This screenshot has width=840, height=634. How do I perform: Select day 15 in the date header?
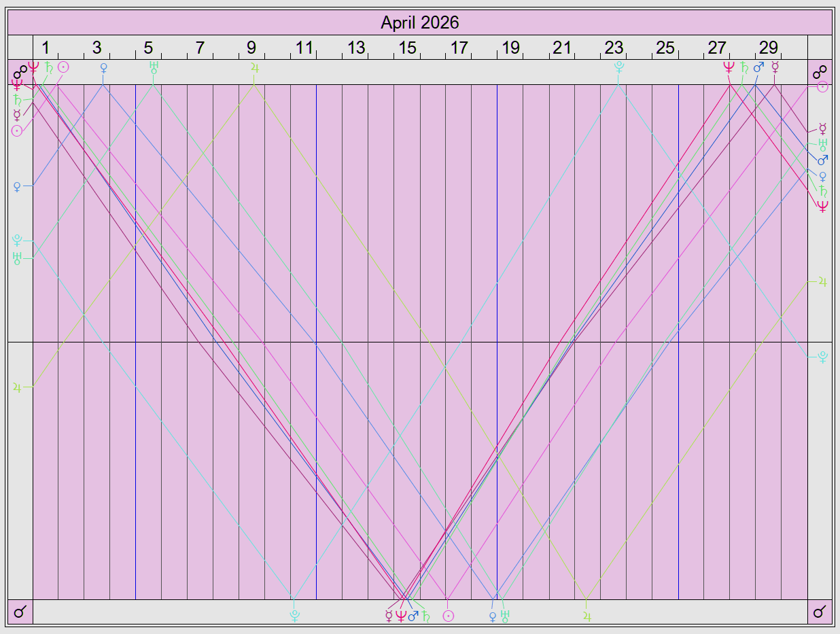click(x=406, y=48)
